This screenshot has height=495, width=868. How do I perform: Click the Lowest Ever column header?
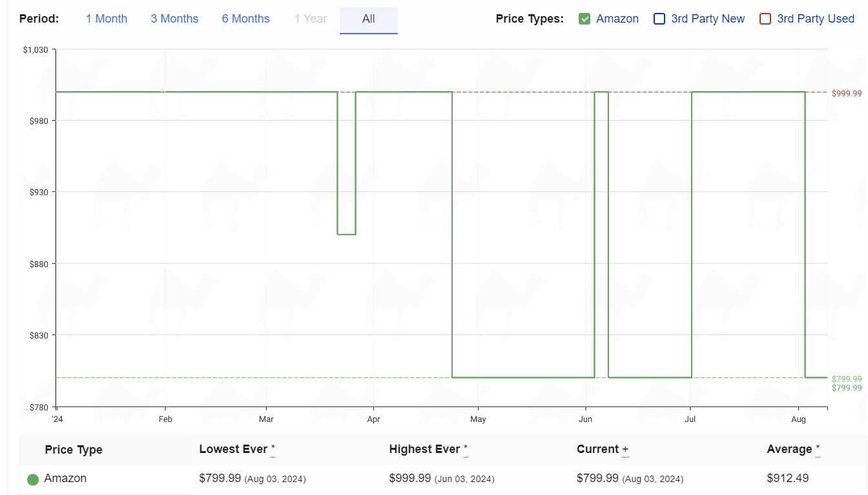[233, 449]
